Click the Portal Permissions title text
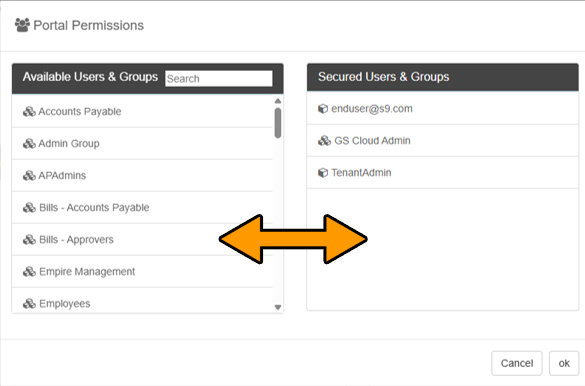585x386 pixels. click(x=88, y=25)
